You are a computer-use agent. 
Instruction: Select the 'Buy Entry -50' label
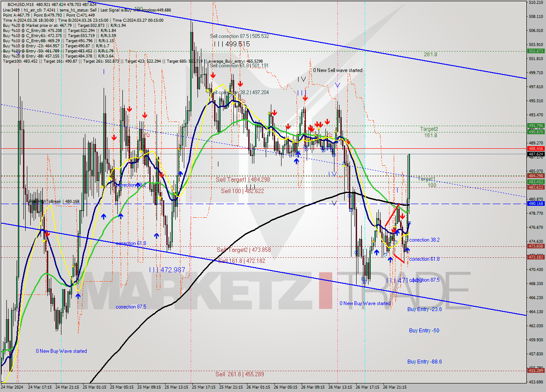(424, 331)
